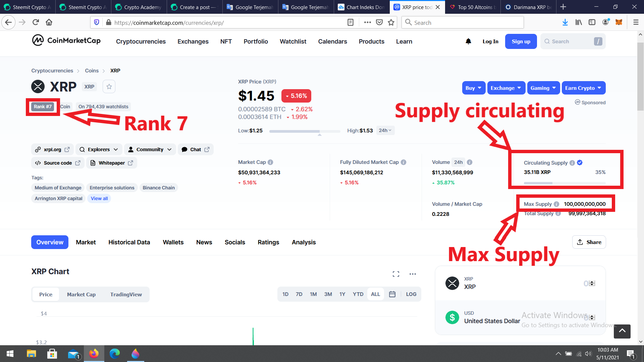Click the circulating supply progress bar
Viewport: 644px width, 362px height.
565,183
